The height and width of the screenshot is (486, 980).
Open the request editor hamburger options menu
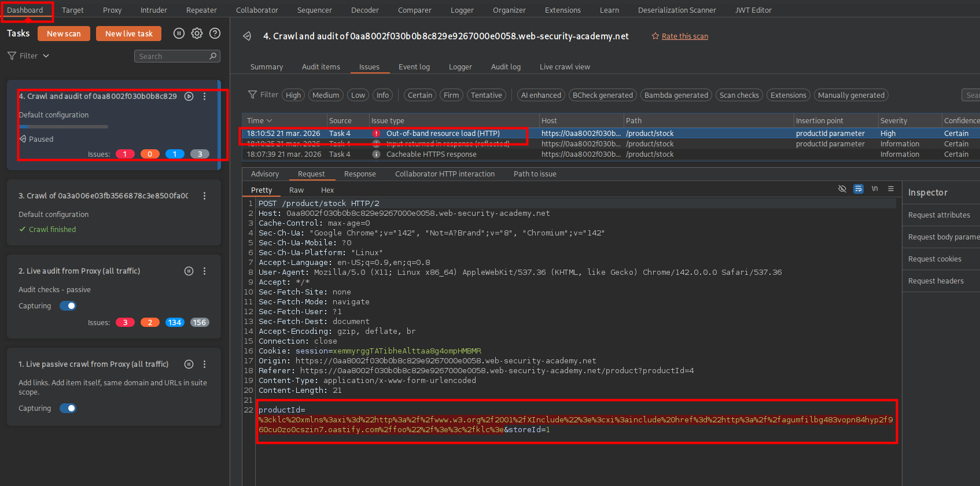click(x=891, y=189)
